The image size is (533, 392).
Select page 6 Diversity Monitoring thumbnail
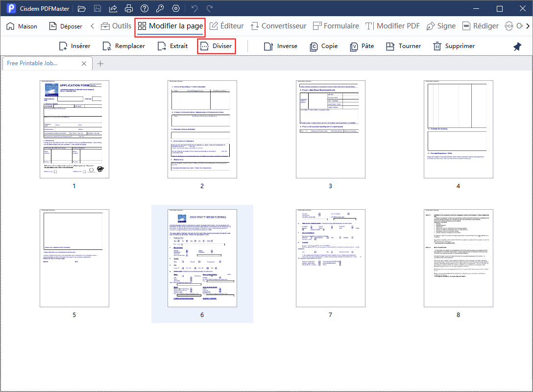point(202,258)
